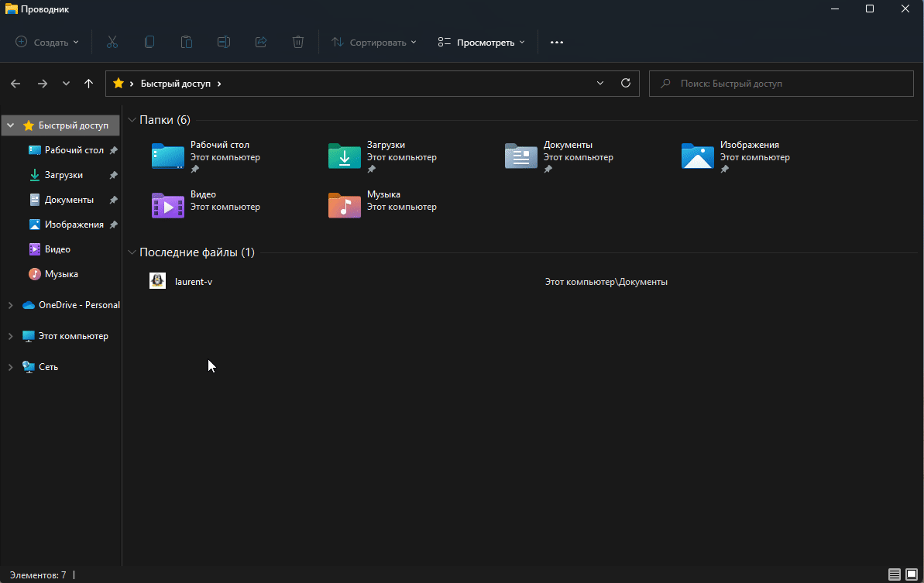Switch to details view in status bar
Screen dimensions: 924x583
point(894,574)
